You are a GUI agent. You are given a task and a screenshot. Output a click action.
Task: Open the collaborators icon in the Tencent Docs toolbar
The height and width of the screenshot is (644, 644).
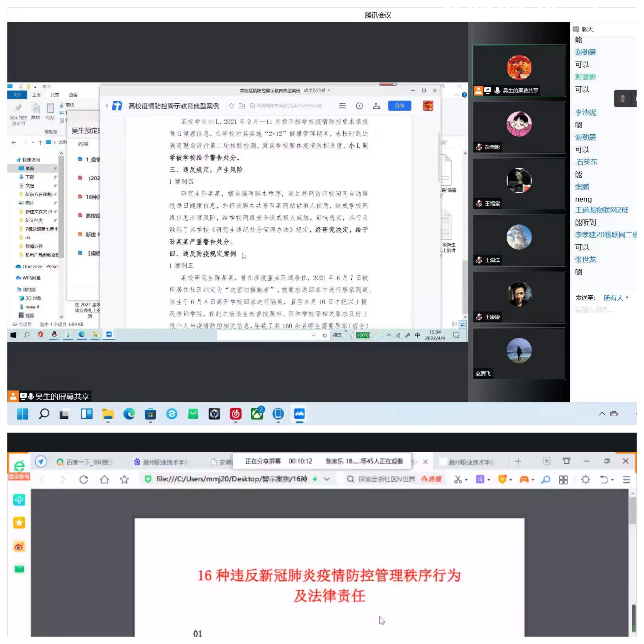point(376,106)
